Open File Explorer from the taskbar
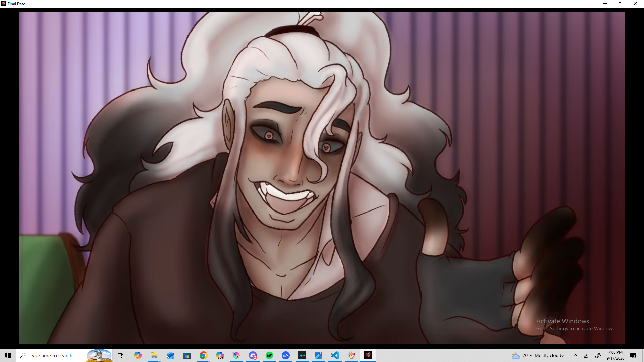 point(154,355)
